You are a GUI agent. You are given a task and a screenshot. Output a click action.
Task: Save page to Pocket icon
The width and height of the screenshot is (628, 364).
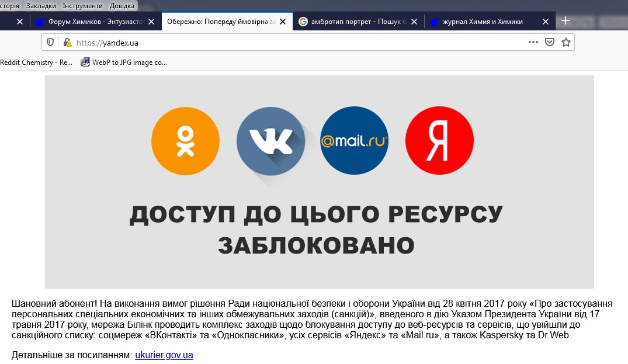click(x=549, y=42)
